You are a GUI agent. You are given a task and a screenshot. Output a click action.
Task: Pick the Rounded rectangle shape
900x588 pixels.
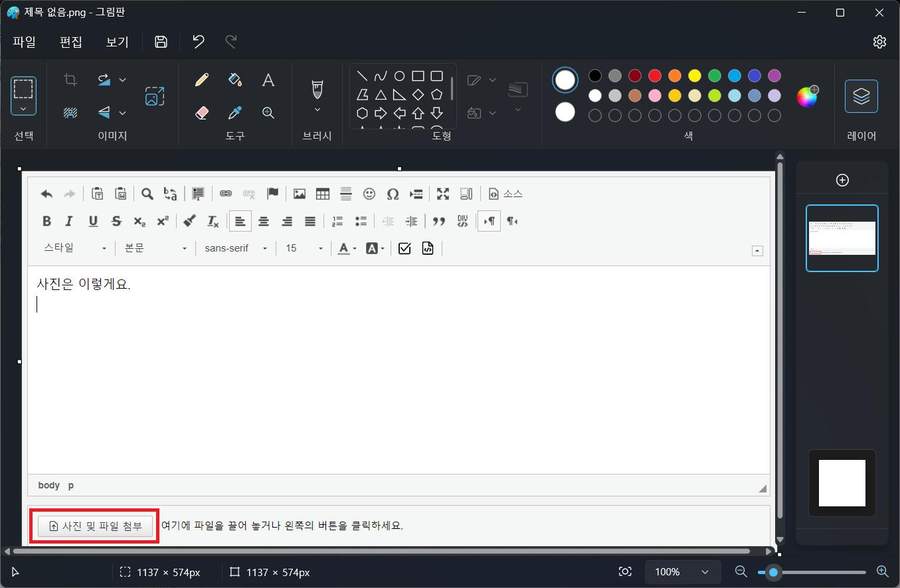coord(436,76)
